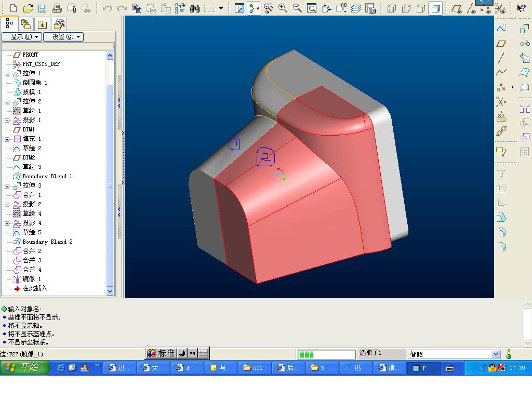Select the Round tool

tap(501, 232)
